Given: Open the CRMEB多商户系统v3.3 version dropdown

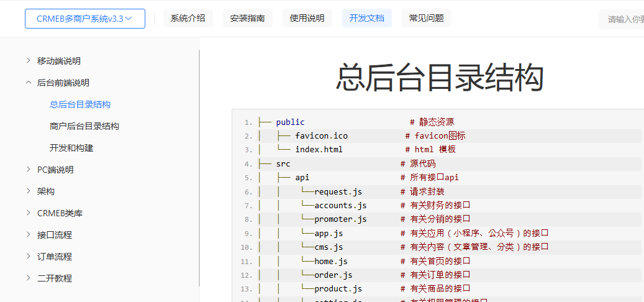Looking at the screenshot, I should [x=84, y=19].
